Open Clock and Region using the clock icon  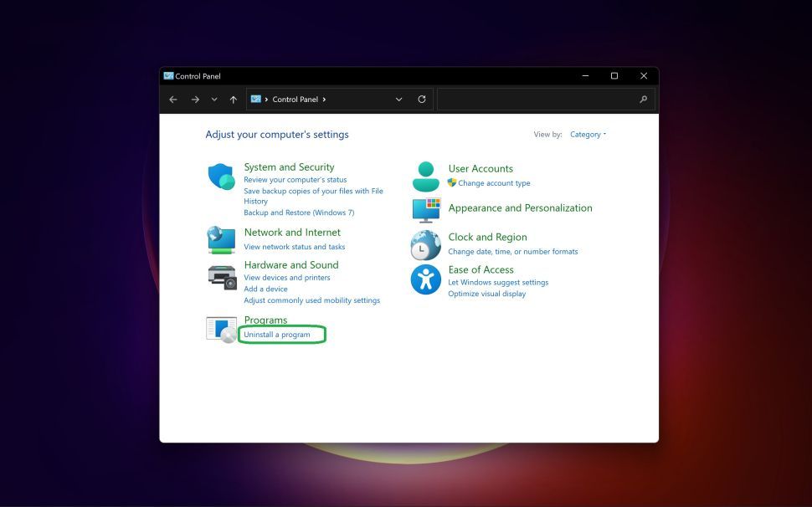(424, 245)
